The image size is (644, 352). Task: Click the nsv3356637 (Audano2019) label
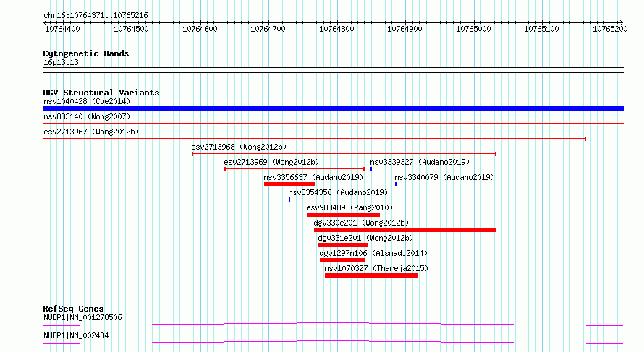coord(313,177)
